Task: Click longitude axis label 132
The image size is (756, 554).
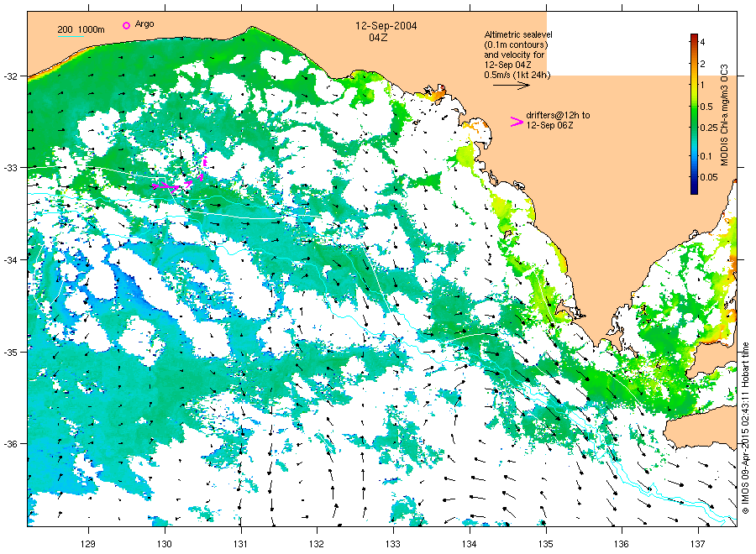Action: [317, 545]
